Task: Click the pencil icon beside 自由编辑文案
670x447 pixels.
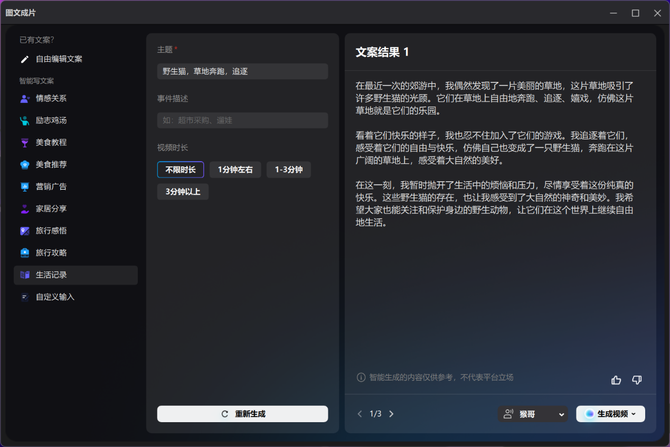Action: click(25, 59)
